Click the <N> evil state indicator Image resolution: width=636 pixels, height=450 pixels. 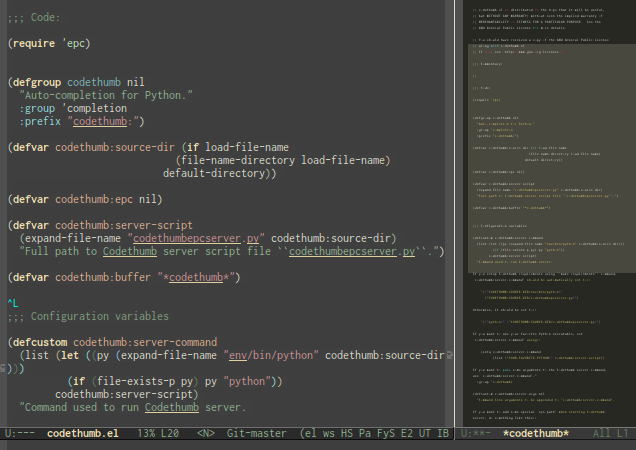pyautogui.click(x=206, y=433)
